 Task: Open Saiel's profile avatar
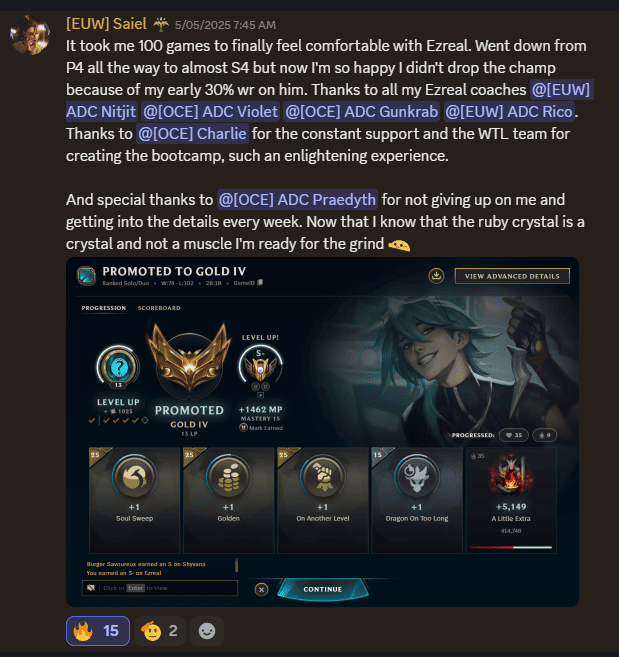tap(30, 35)
